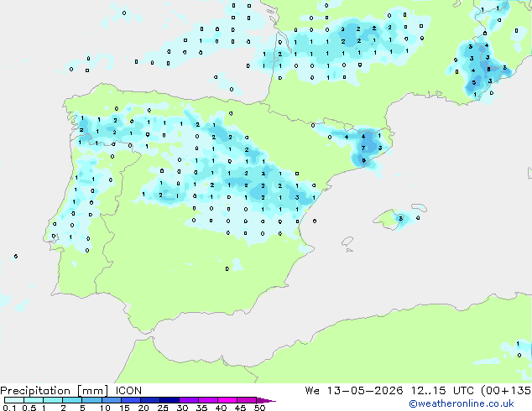This screenshot has height=411, width=532.
Task: Click the 'Precipitation' title word
Action: tap(35, 391)
